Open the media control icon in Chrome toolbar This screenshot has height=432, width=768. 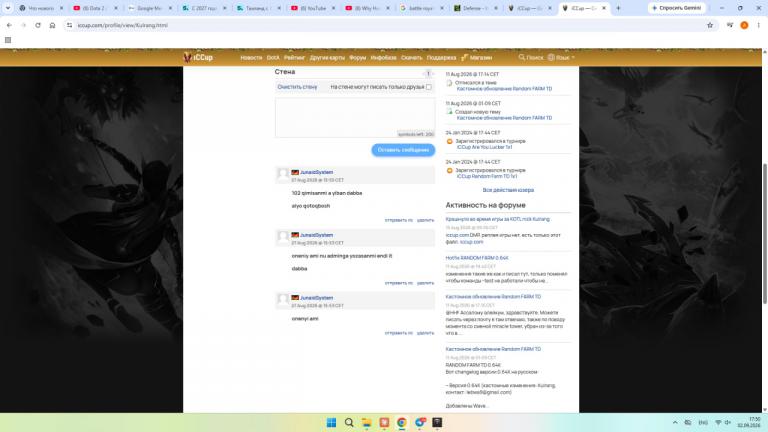click(730, 25)
